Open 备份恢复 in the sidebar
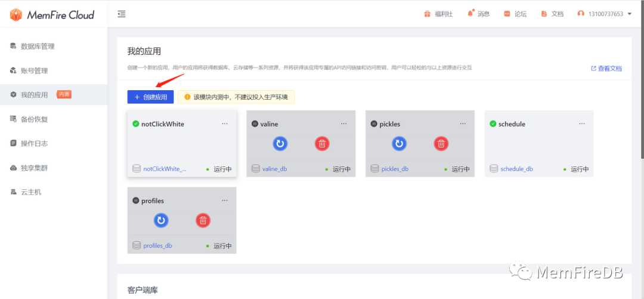This screenshot has width=644, height=299. (54, 119)
